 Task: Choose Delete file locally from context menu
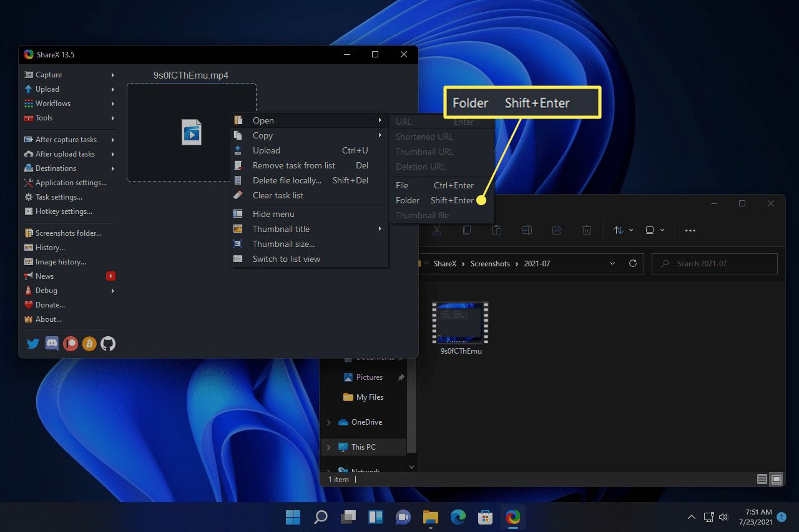287,180
